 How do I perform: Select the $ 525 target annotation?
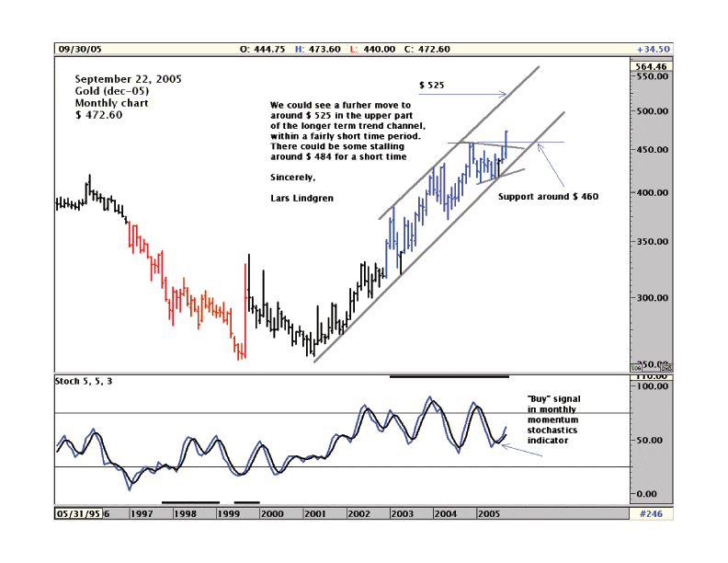[x=432, y=85]
